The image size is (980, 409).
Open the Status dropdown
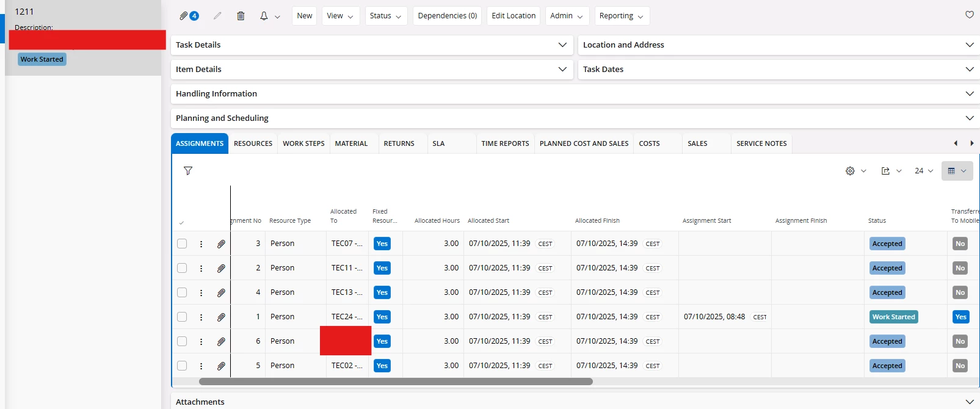pos(385,16)
